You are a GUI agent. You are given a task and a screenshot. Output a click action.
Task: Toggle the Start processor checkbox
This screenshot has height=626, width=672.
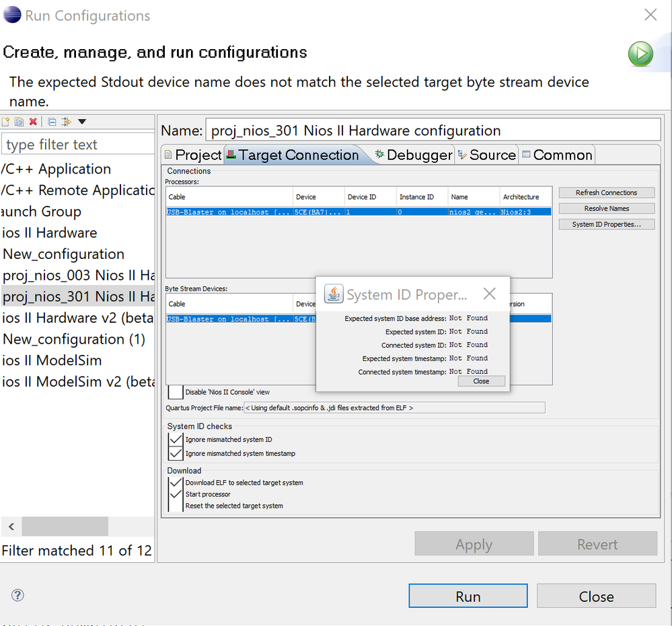click(176, 494)
